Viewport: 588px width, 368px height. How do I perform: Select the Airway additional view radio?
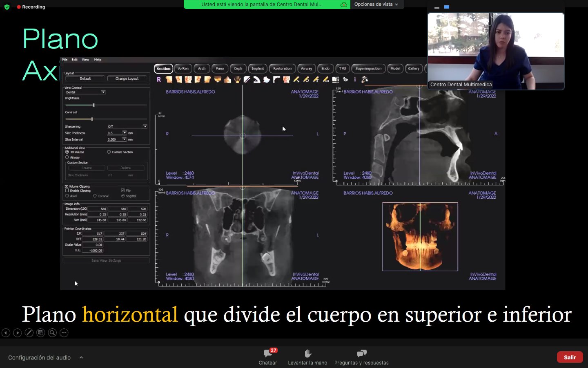(x=67, y=157)
